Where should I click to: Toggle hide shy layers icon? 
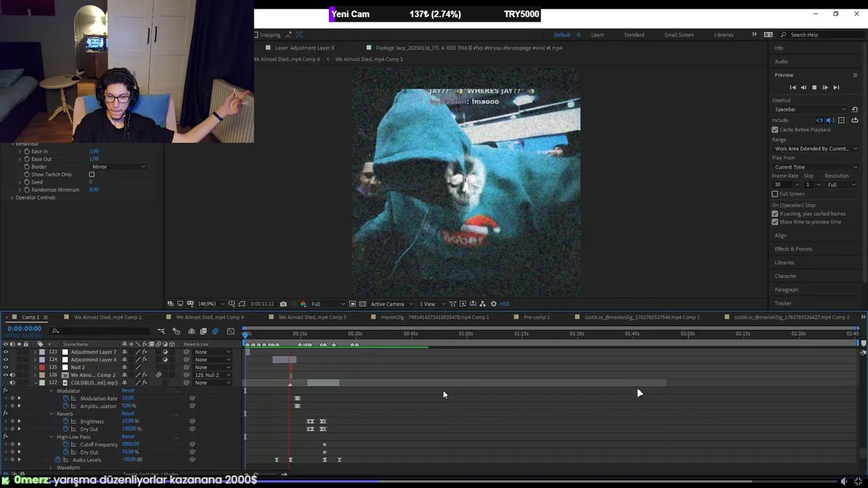point(191,331)
